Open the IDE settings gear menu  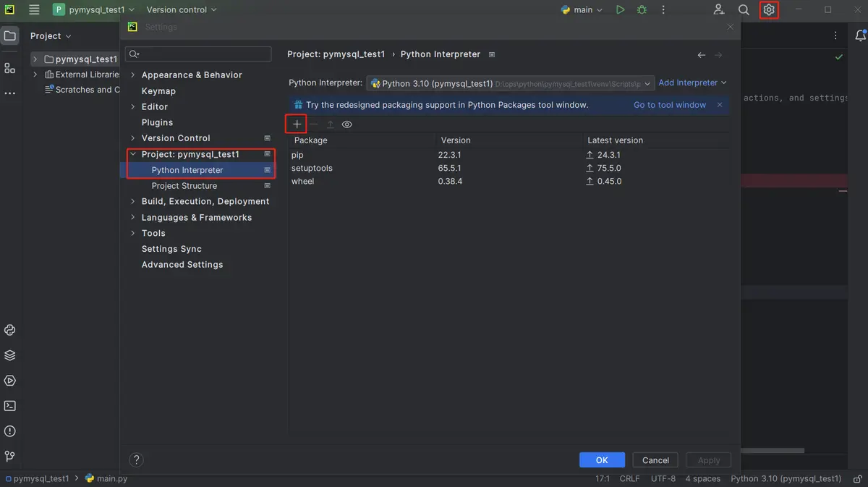tap(769, 10)
